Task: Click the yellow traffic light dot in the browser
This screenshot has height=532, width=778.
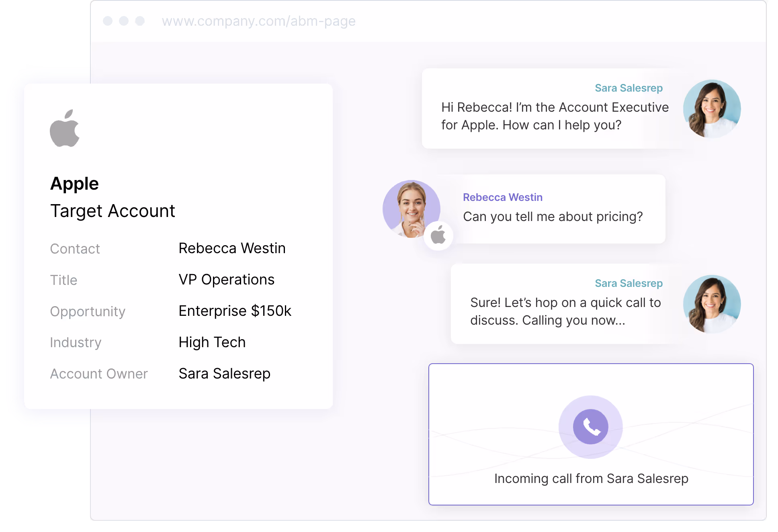Action: tap(123, 21)
